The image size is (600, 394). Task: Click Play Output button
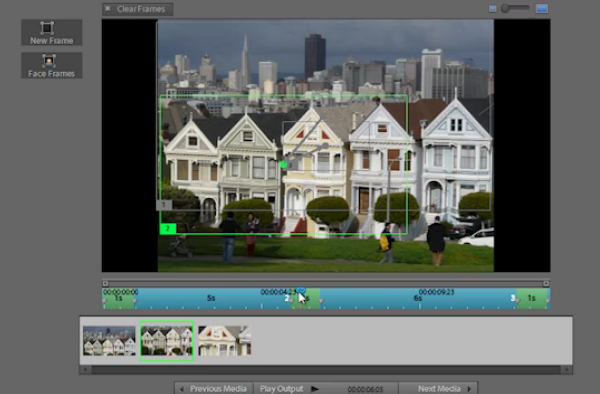click(289, 389)
